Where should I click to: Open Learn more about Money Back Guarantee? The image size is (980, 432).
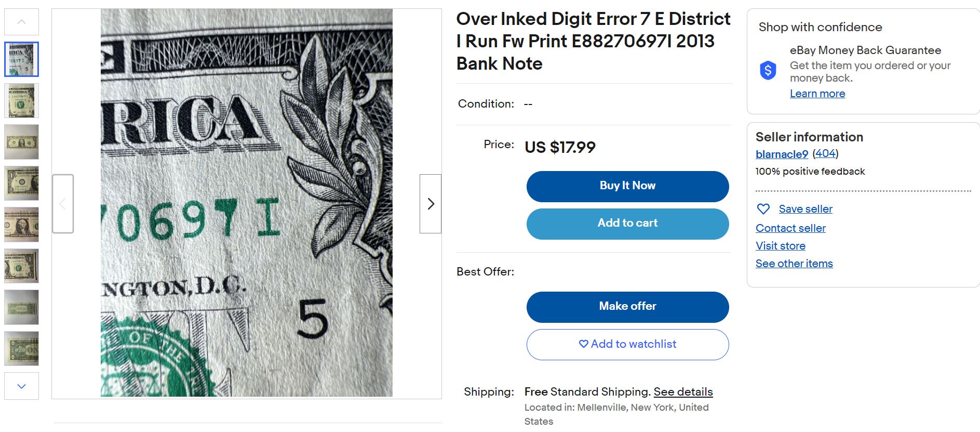817,94
